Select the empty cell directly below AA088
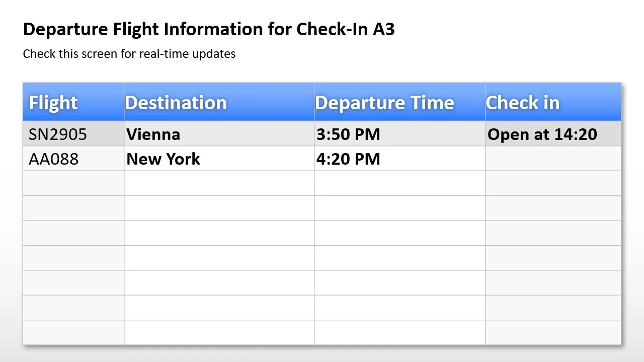Image resolution: width=644 pixels, height=362 pixels. pos(73,183)
